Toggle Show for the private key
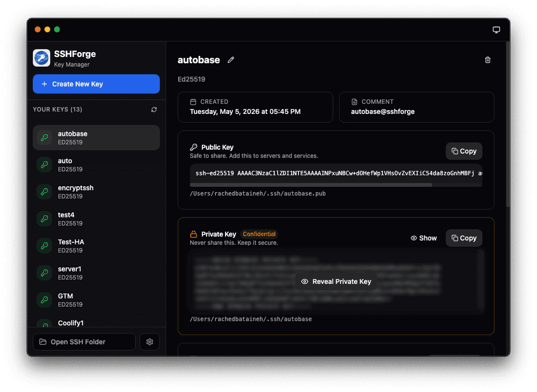Viewport: 537px width, 392px height. coord(424,238)
